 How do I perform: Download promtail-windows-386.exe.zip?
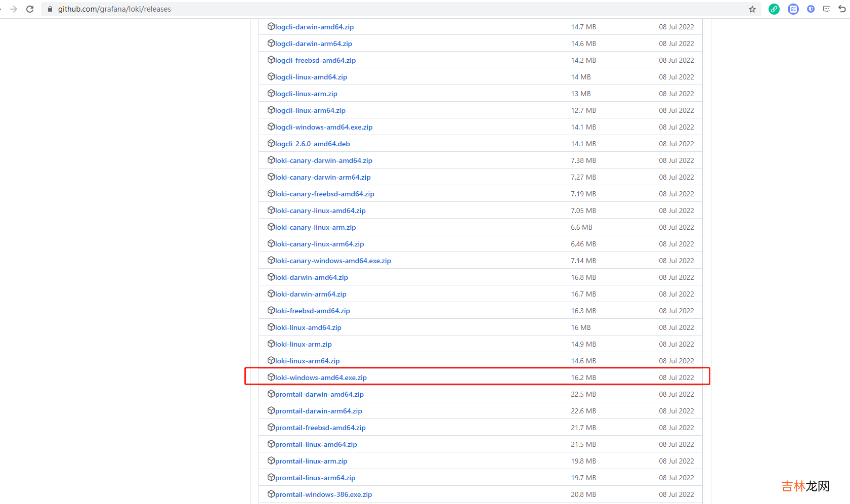324,494
